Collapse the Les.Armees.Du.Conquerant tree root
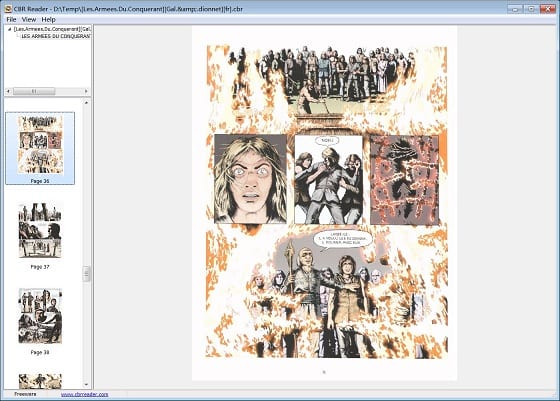560x401 pixels. tap(10, 29)
